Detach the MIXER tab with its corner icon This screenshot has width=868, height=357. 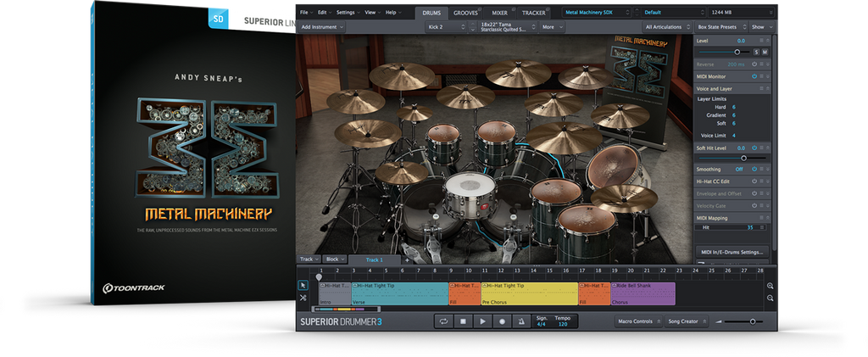[x=514, y=8]
